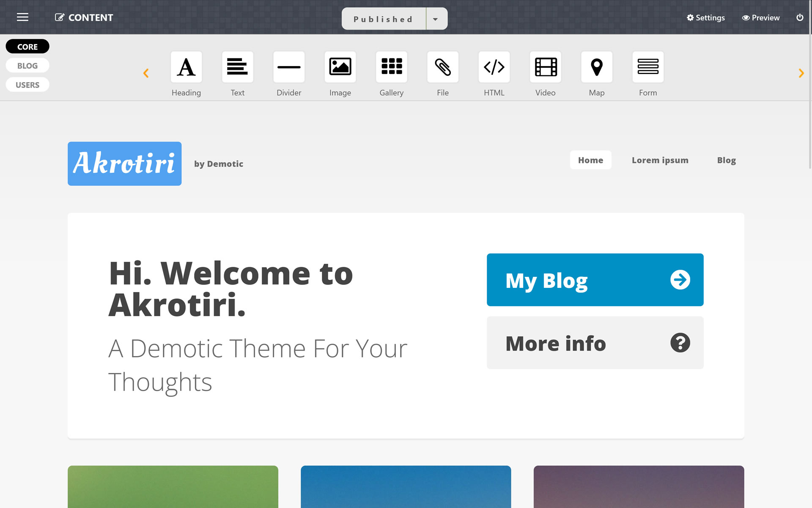Expand the Published status dropdown
The width and height of the screenshot is (812, 508).
coord(436,18)
